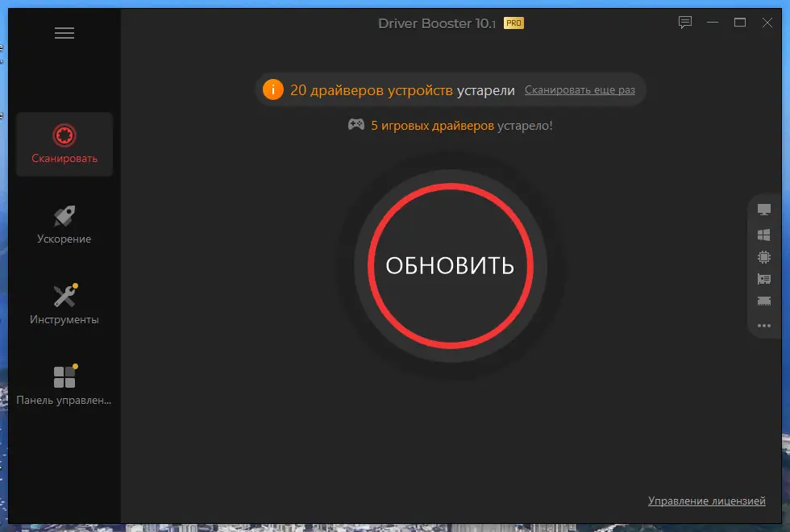The height and width of the screenshot is (532, 790).
Task: Click the Сканировать еще раз link
Action: pos(580,89)
